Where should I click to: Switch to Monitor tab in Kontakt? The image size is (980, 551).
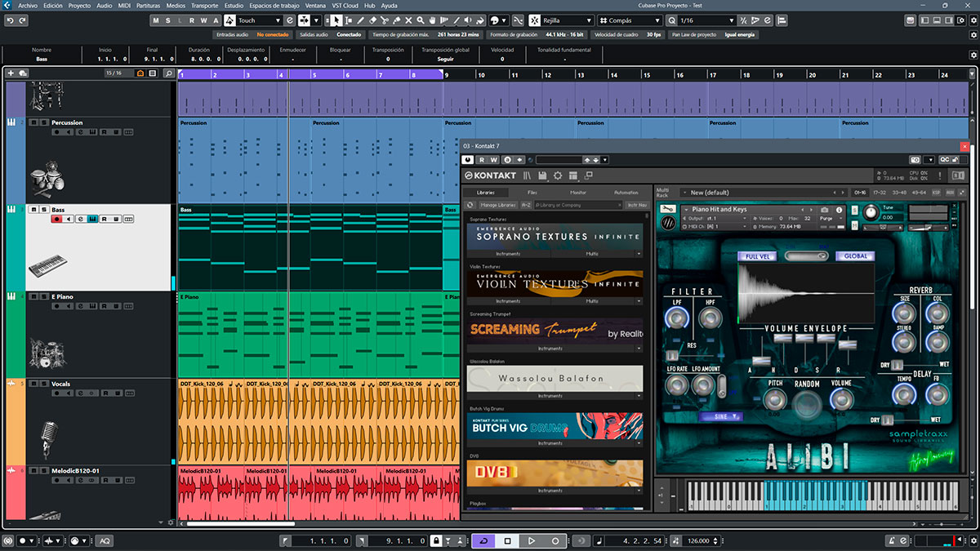pyautogui.click(x=578, y=192)
